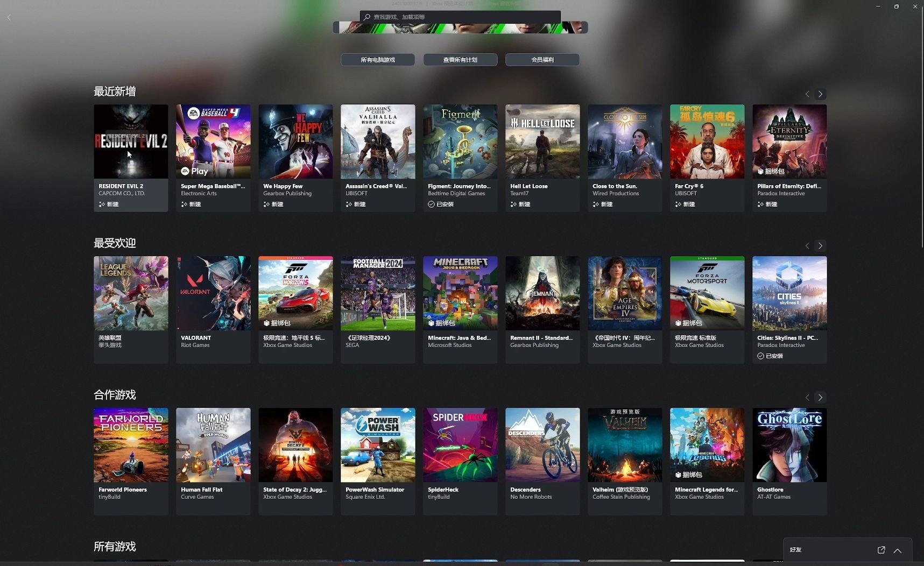
Task: Open Human Fall Flat cover
Action: coord(213,445)
